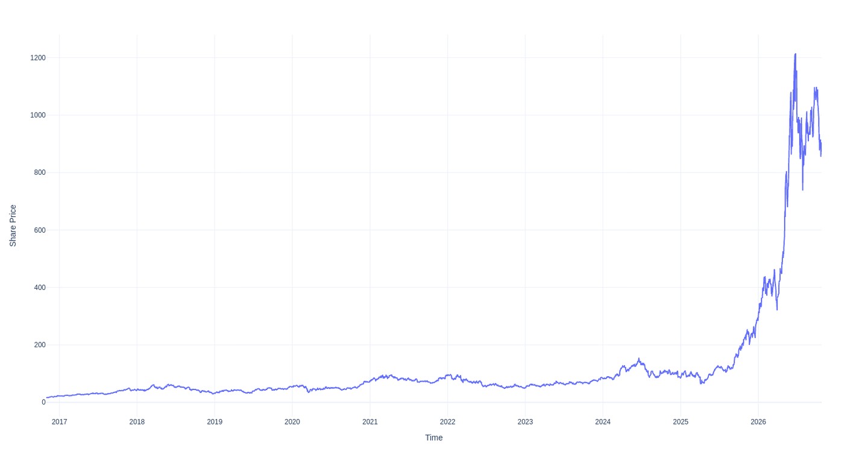The height and width of the screenshot is (463, 868).
Task: Click the highest peak of the price line
Action: coord(795,54)
